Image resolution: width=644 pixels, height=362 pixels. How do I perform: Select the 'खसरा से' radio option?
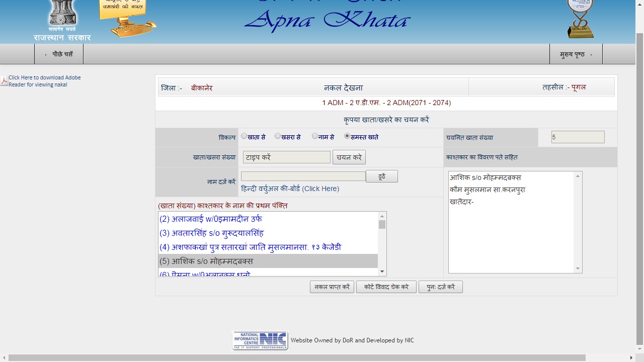point(278,136)
